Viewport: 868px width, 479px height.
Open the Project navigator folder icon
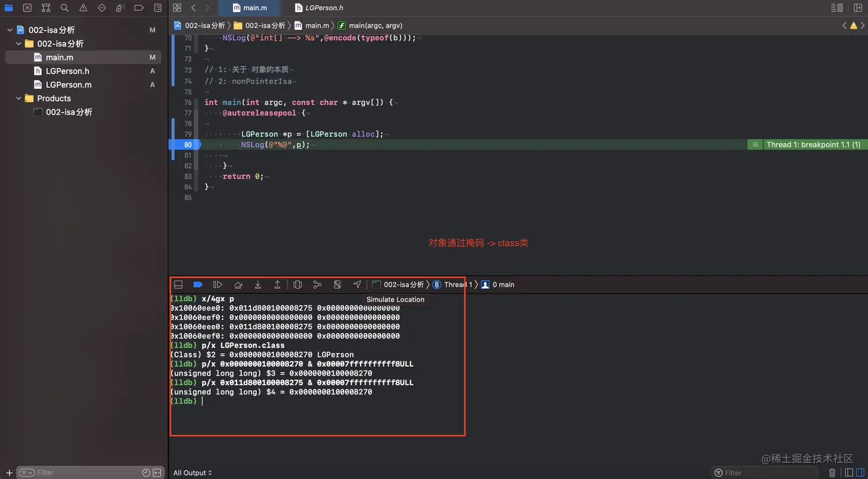tap(9, 8)
